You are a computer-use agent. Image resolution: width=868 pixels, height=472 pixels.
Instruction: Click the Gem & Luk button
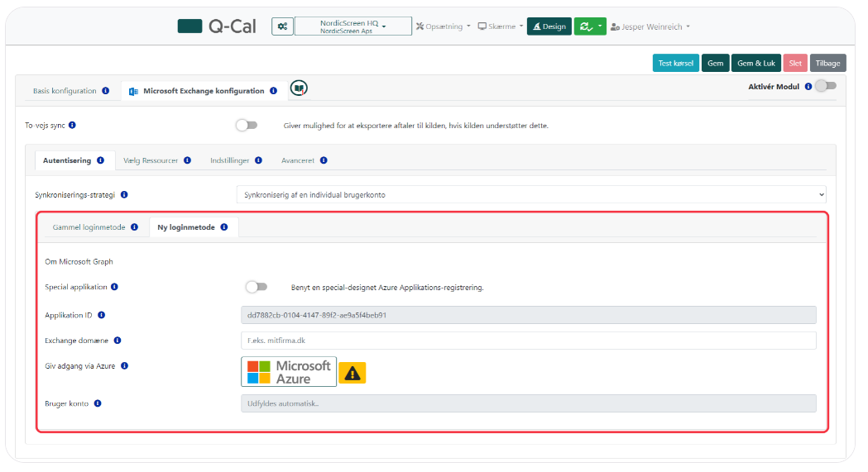tap(756, 63)
